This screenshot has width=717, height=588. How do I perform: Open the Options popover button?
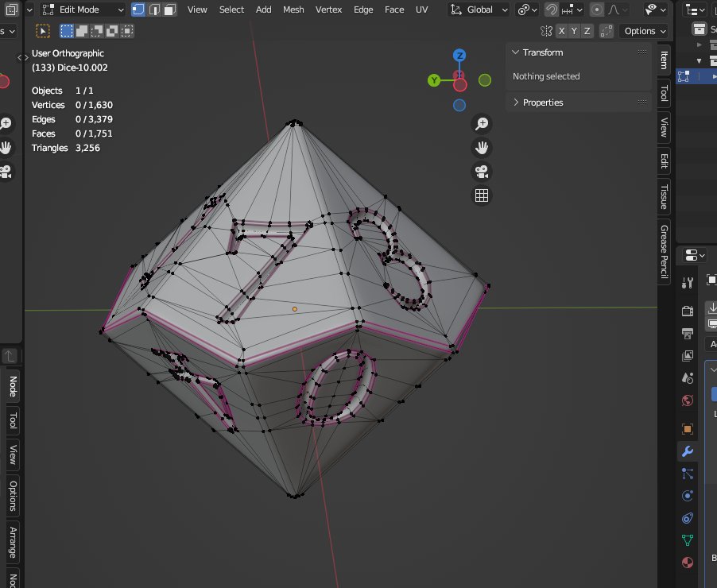(645, 31)
